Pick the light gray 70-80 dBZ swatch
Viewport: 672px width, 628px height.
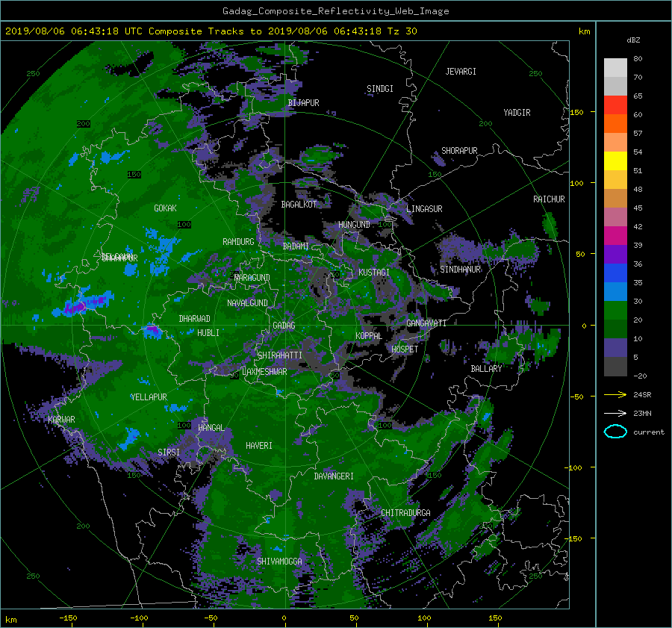[615, 68]
